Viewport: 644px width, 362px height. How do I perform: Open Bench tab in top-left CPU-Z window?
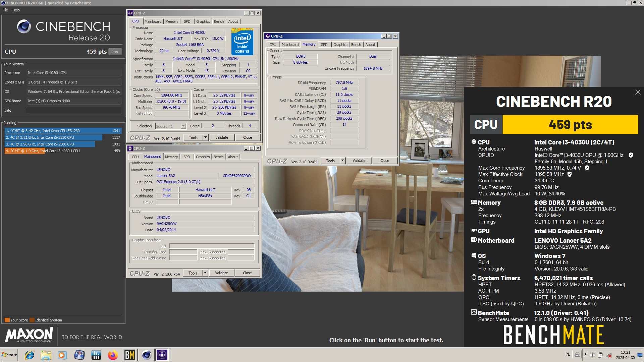point(219,21)
